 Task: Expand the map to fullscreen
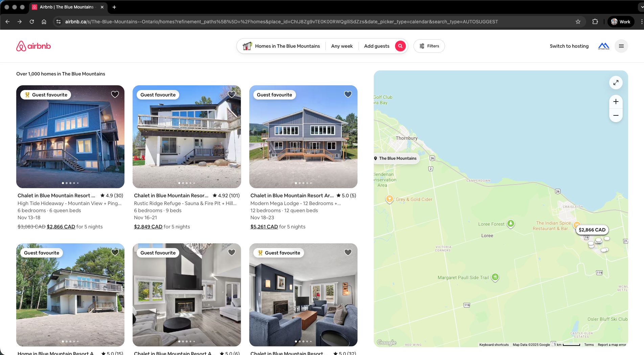[x=616, y=83]
